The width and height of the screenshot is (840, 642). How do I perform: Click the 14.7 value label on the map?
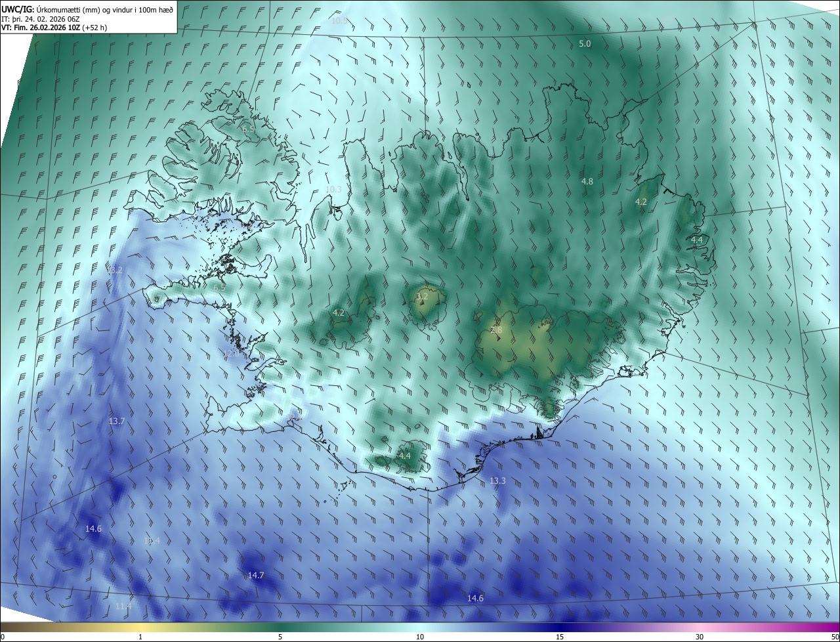pos(256,575)
